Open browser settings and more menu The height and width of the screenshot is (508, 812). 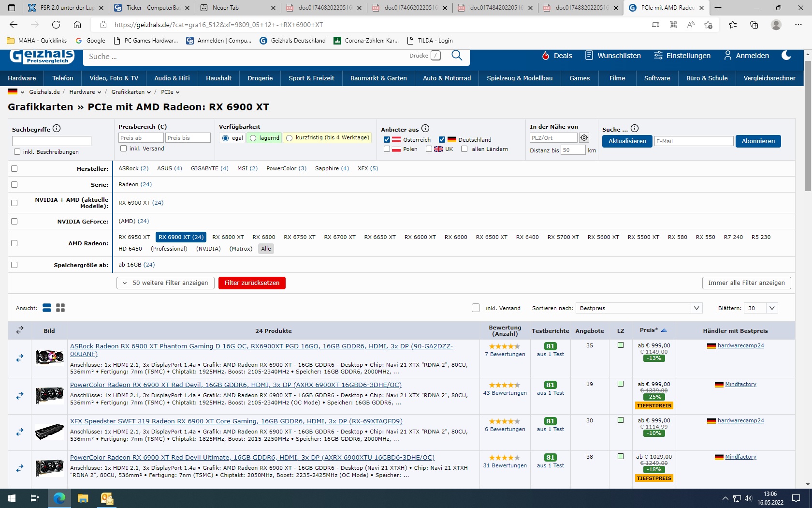798,25
